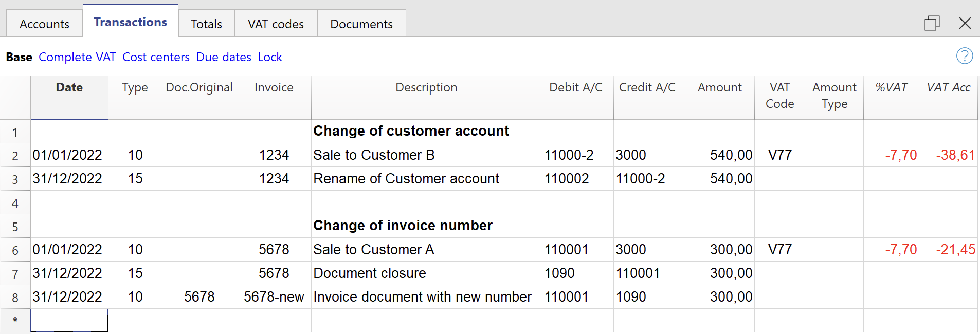Select the Description column header
Viewport: 980px width, 334px height.
click(x=426, y=88)
